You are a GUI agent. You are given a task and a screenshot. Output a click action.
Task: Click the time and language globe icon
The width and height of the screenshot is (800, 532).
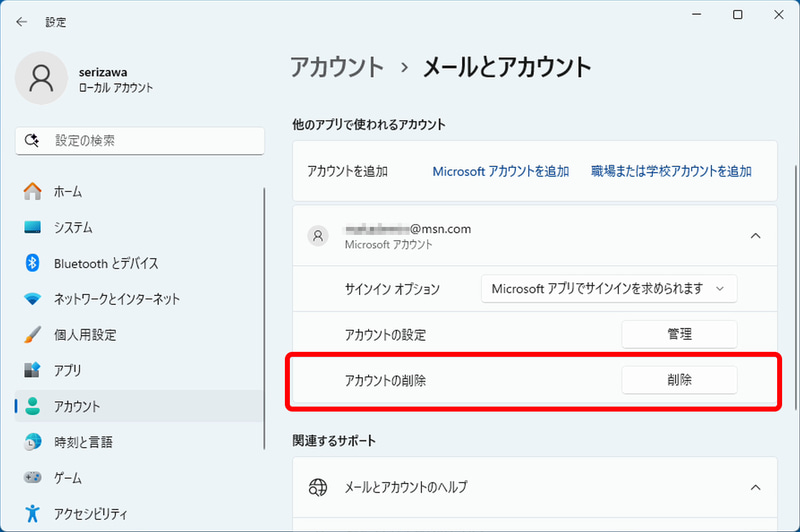33,442
